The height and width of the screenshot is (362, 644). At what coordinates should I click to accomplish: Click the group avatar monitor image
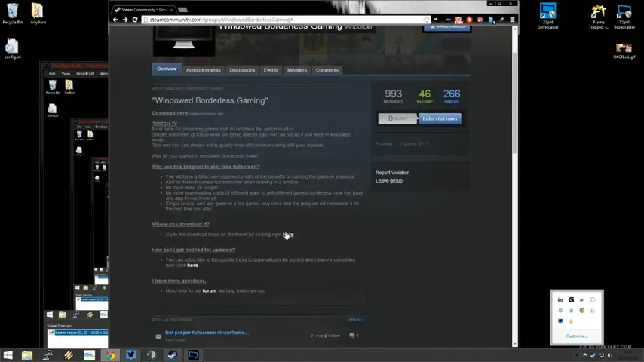184,41
